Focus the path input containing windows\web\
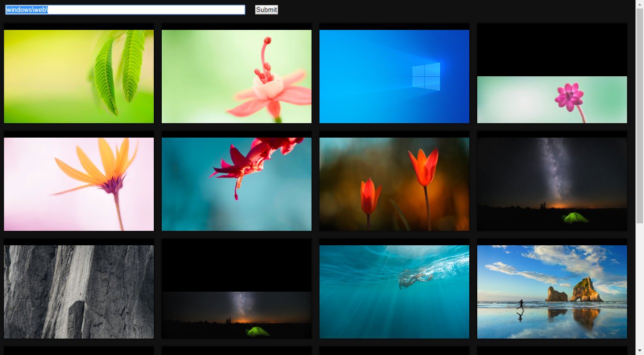This screenshot has width=644, height=355. 125,9
